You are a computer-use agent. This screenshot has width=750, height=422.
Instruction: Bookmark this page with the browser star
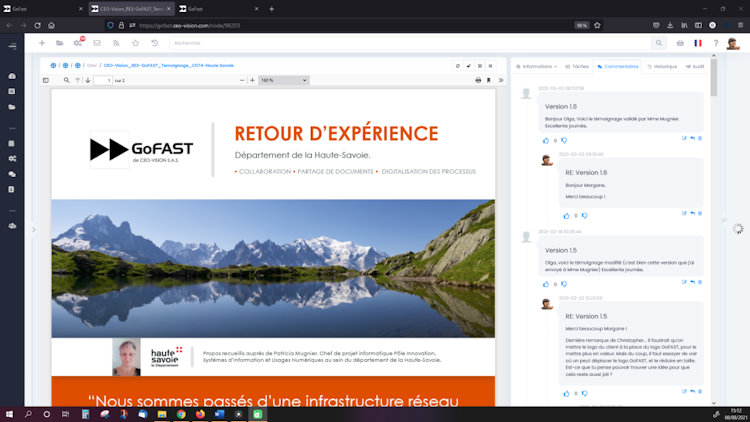point(597,25)
